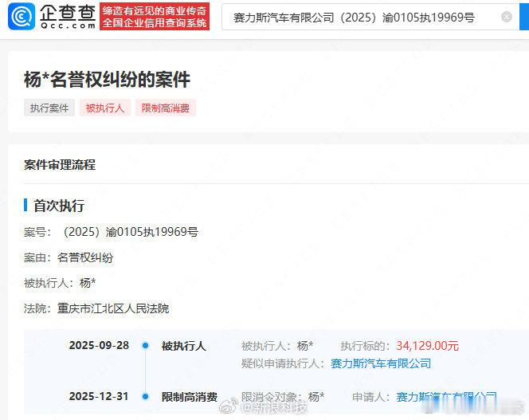Select the 执行案件 tag
This screenshot has width=529, height=420.
pyautogui.click(x=49, y=108)
